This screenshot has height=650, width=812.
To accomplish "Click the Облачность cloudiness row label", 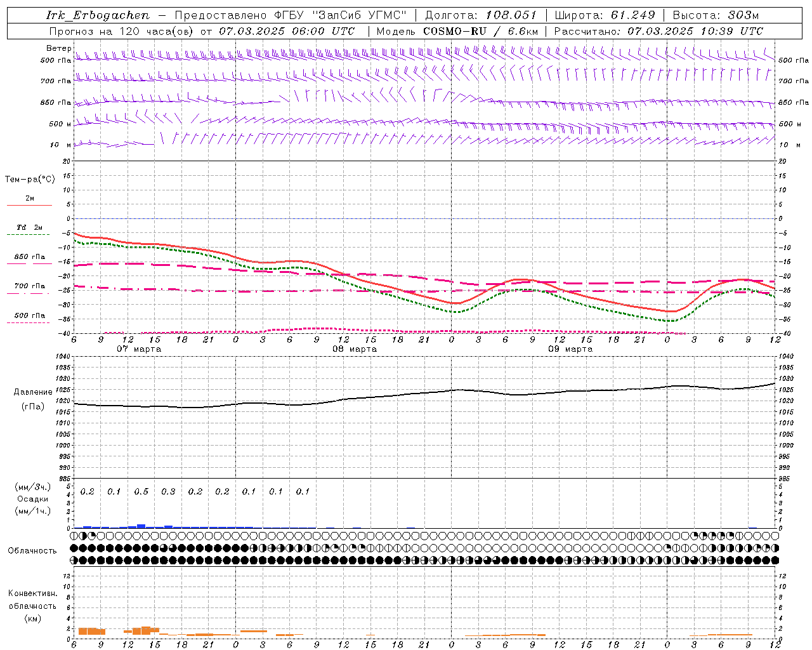I will (x=32, y=550).
